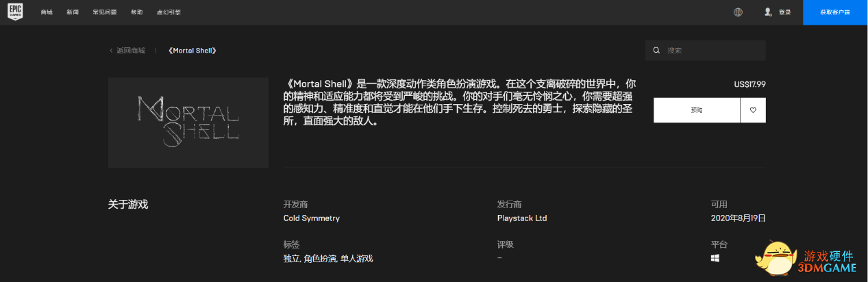
Task: Click the 开发商 label
Action: [296, 204]
